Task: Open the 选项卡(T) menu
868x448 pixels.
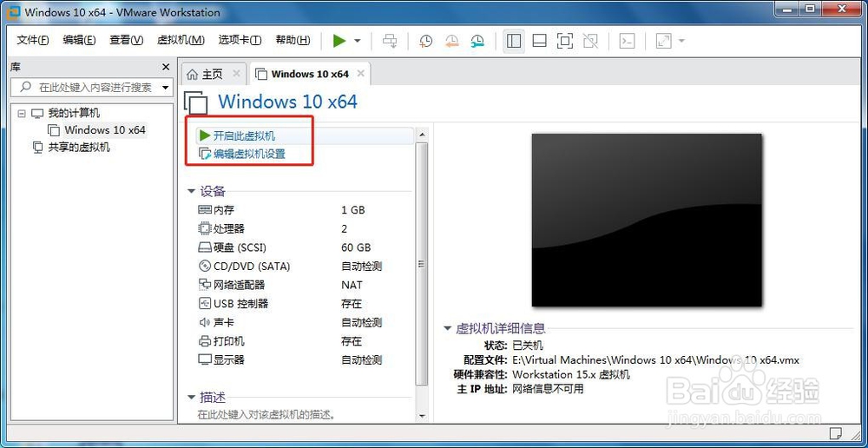Action: [240, 41]
